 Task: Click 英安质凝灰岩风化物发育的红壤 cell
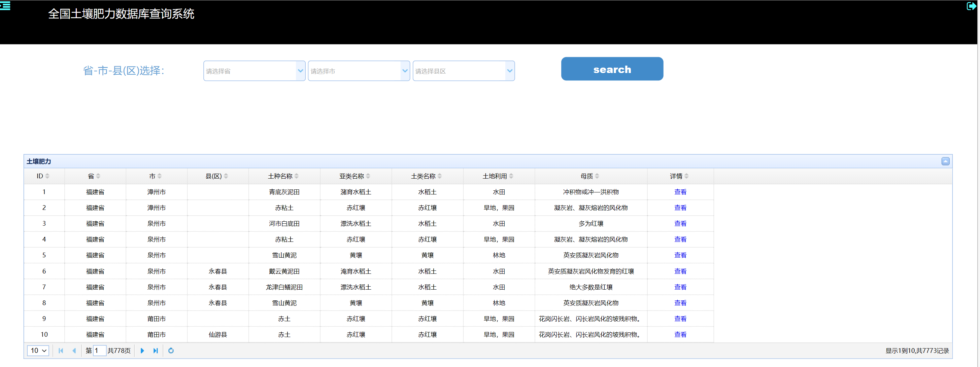591,271
